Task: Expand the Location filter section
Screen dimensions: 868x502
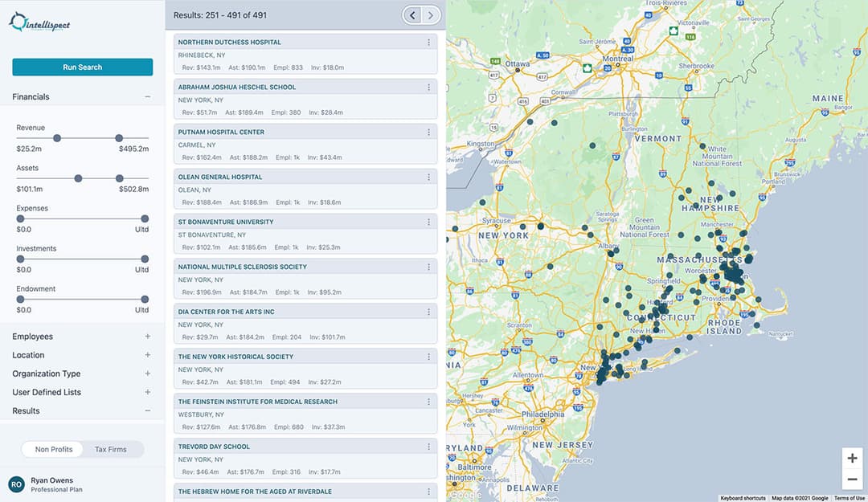Action: tap(147, 355)
